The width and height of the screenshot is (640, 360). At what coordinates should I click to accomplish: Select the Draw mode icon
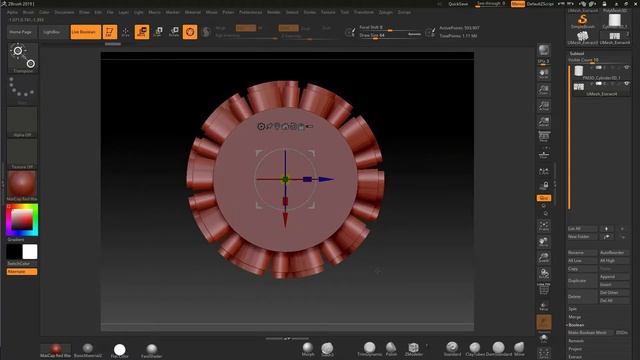click(x=125, y=32)
